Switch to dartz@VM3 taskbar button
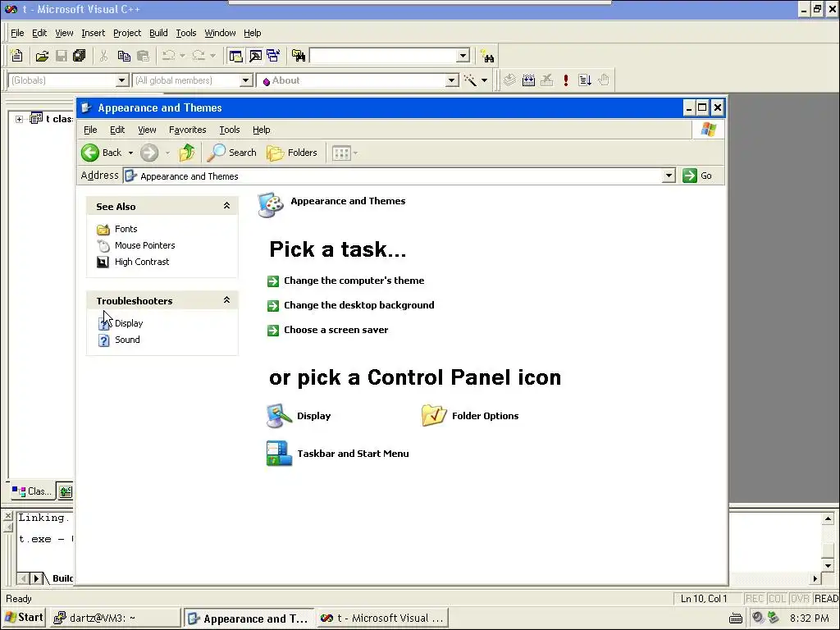 (115, 619)
